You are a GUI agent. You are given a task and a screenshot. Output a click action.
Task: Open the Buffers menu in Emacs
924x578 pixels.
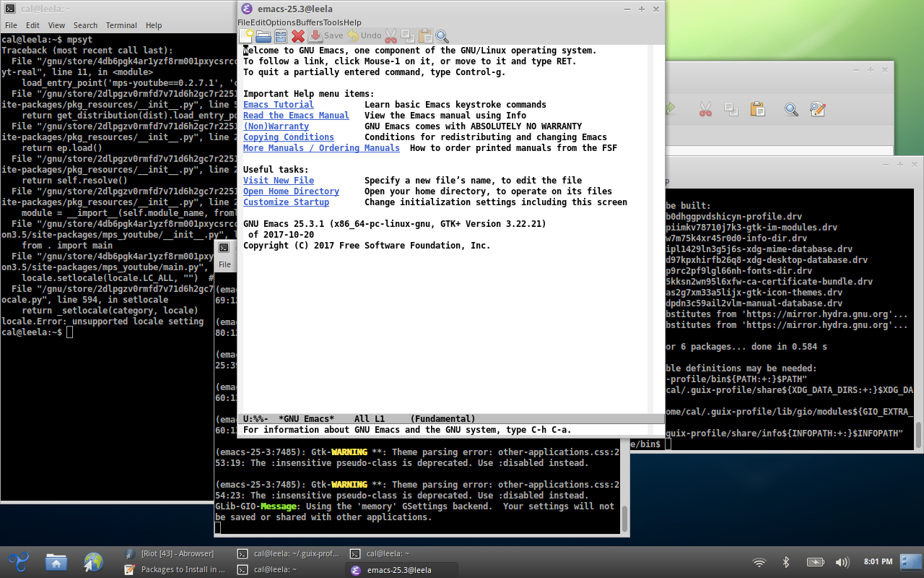pos(310,22)
